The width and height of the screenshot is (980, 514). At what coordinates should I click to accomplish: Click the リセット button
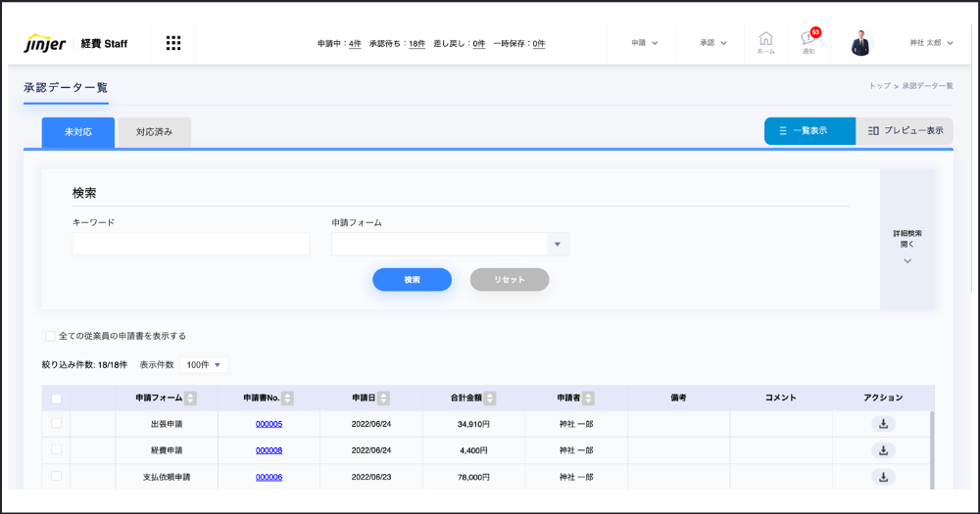[510, 280]
